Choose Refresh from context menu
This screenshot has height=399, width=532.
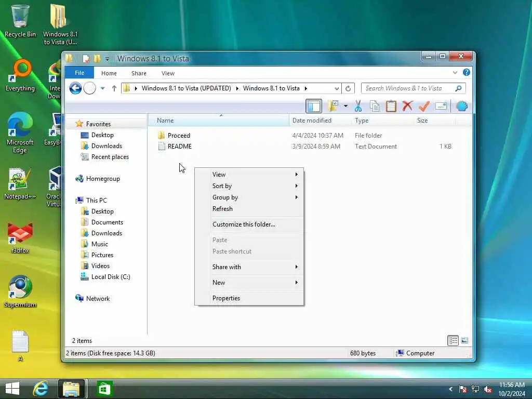click(x=249, y=209)
